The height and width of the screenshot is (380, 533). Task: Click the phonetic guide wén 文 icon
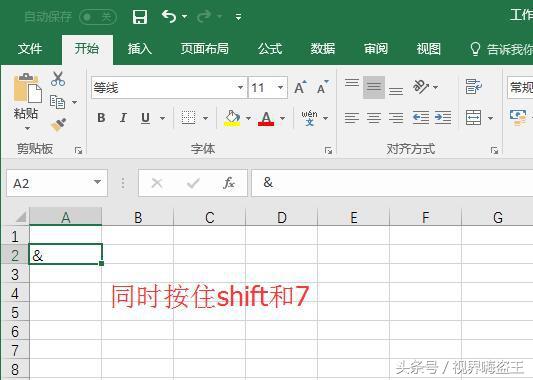(309, 118)
